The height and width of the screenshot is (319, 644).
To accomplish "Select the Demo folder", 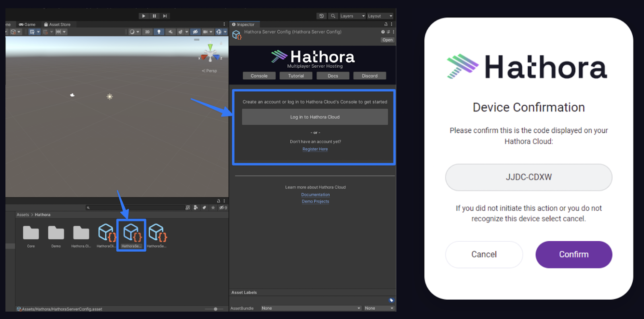I will [x=56, y=236].
